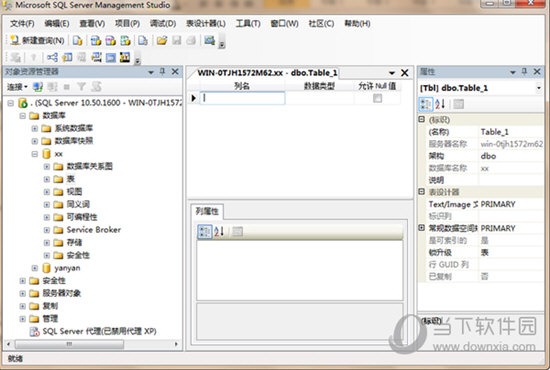Click the 列名 column name input cell

coord(242,98)
